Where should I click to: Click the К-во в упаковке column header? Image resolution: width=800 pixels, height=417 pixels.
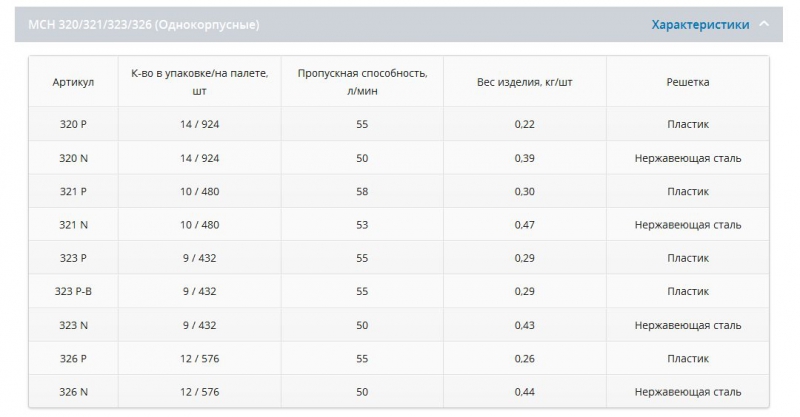pos(199,82)
